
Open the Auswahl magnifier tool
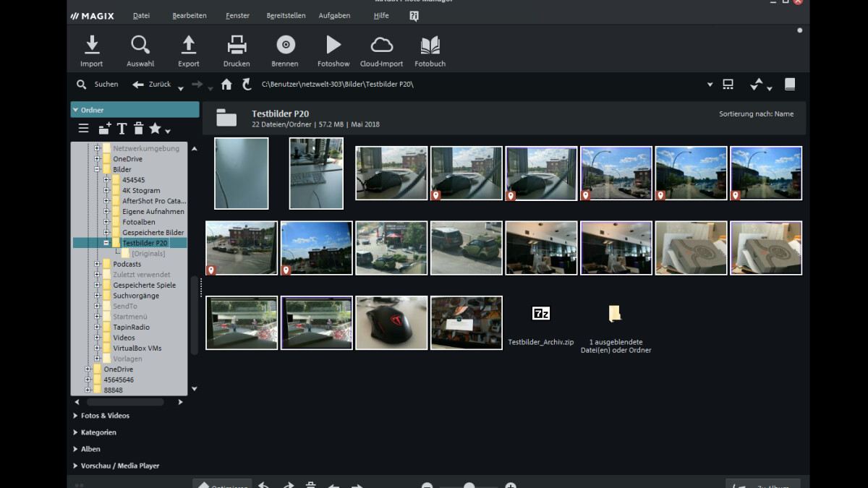[140, 51]
